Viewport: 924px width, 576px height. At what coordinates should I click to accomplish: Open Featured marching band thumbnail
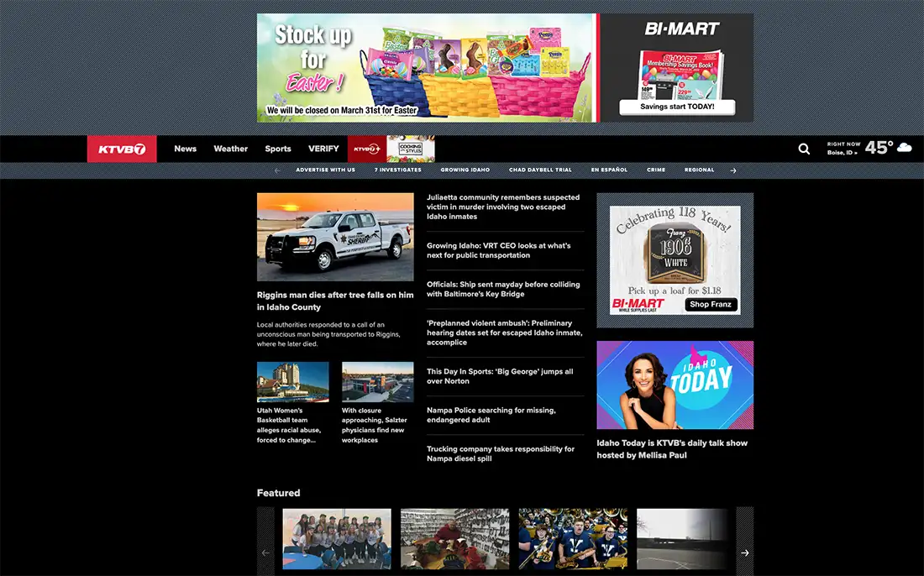click(573, 539)
